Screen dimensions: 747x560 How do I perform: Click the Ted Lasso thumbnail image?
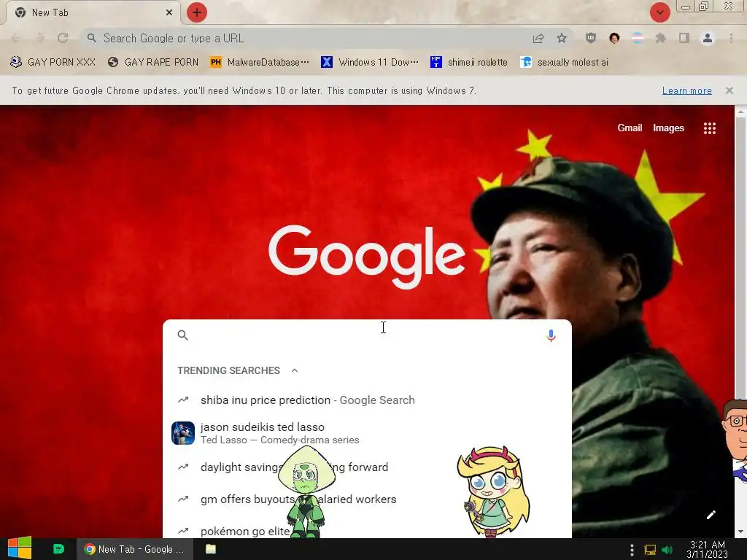point(183,433)
